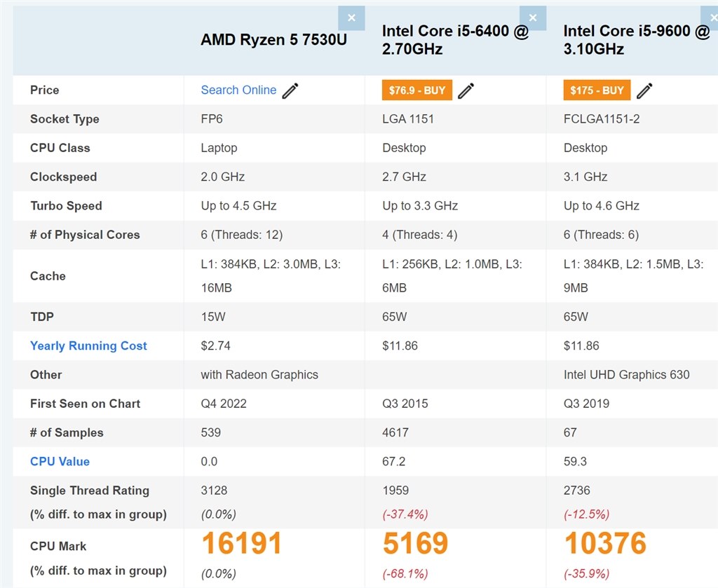Click the Turbo Speed row label

(x=66, y=206)
